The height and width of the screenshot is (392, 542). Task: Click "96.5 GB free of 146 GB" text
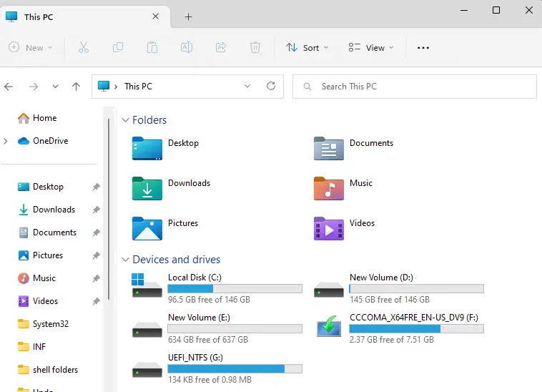209,300
